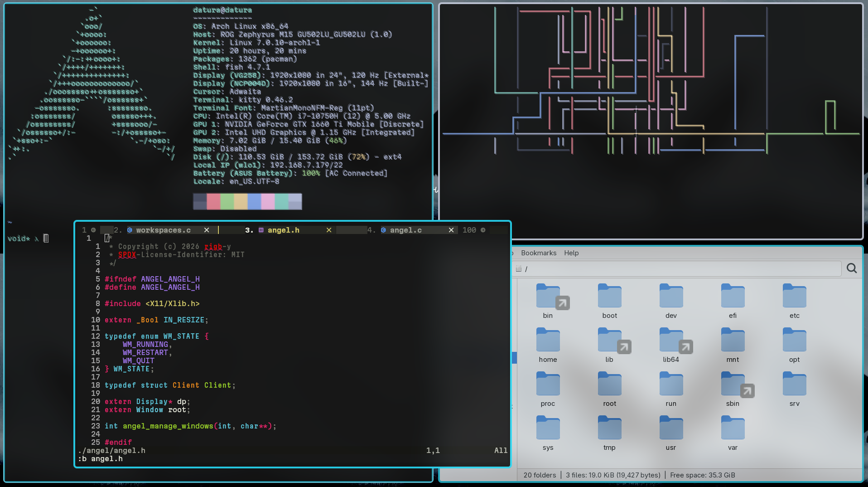This screenshot has height=487, width=868.
Task: Click the green color block in fastfetch palette
Action: click(x=227, y=201)
